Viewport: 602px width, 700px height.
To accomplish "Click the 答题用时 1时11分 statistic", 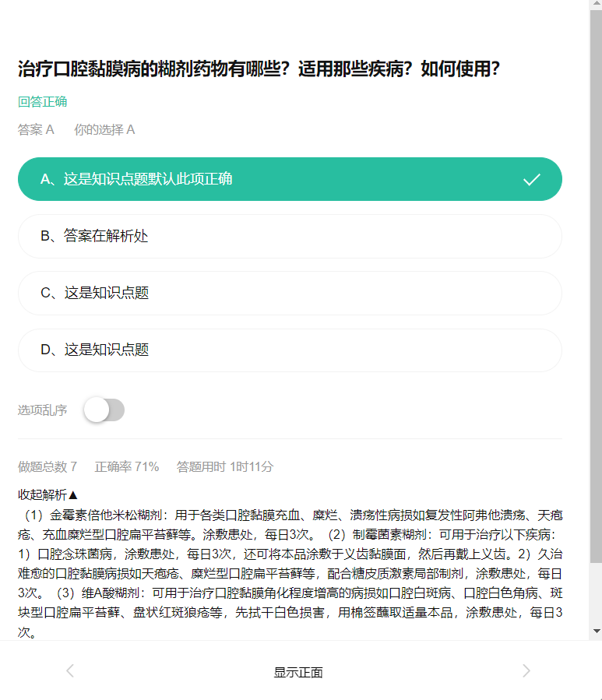I will tap(224, 467).
